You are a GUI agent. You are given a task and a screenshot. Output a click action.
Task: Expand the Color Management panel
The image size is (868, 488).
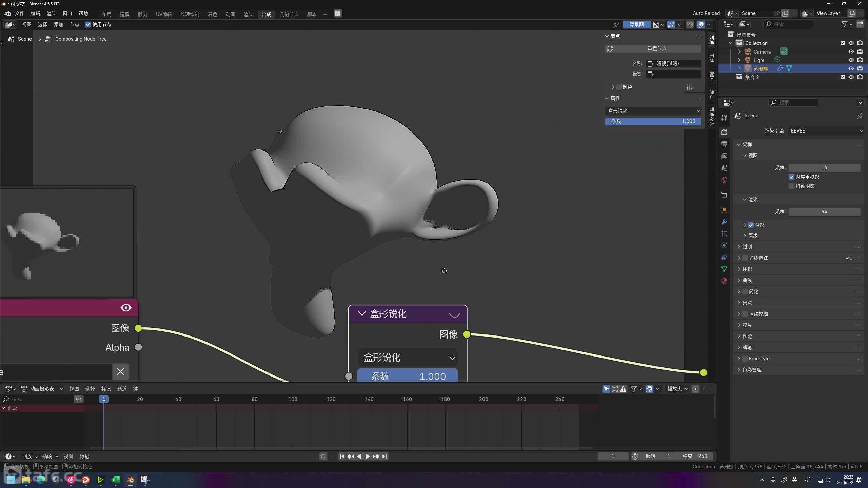[x=752, y=370]
